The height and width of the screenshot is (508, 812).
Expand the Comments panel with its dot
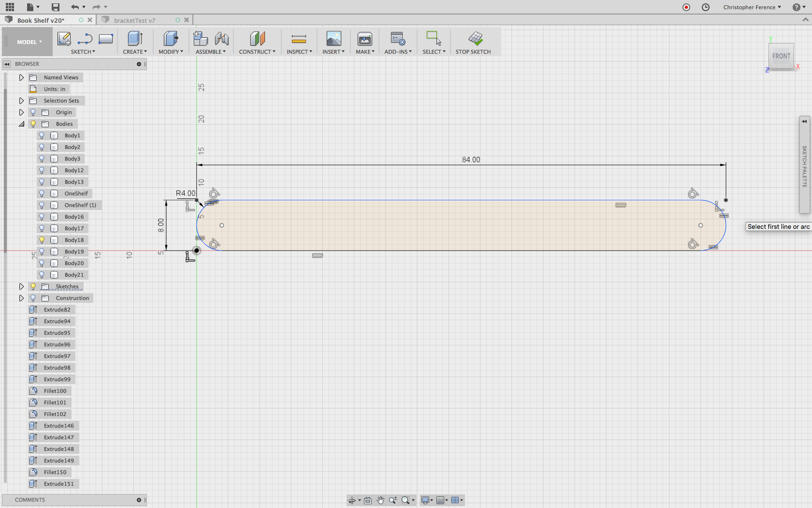(x=139, y=500)
